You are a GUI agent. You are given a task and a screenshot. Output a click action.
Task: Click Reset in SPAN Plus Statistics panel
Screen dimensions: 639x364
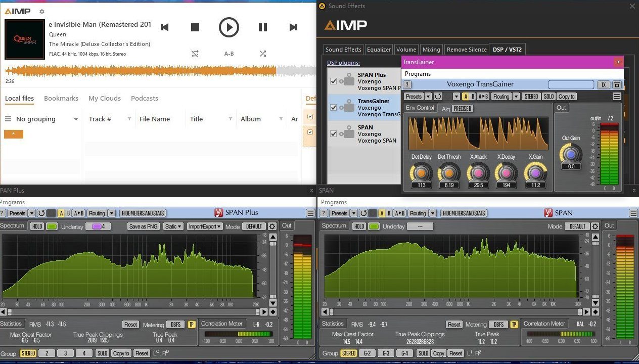[x=130, y=325]
